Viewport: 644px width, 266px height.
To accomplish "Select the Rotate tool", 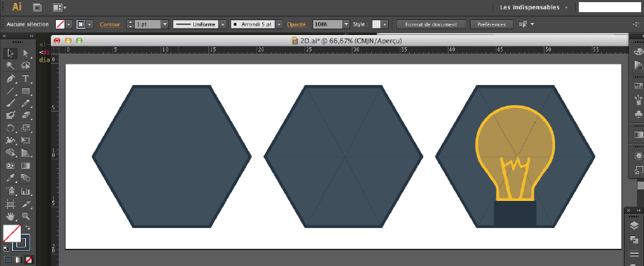I will pyautogui.click(x=11, y=128).
